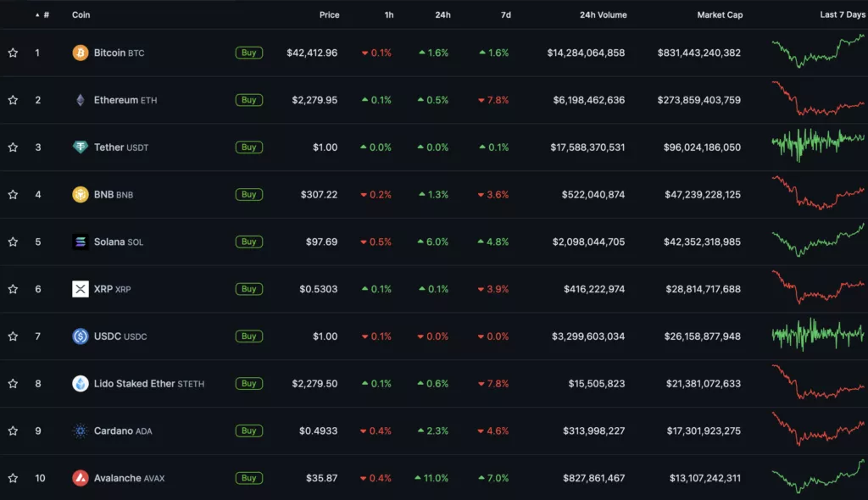This screenshot has width=868, height=500.
Task: Open the Solana SOL coin link
Action: (x=119, y=242)
